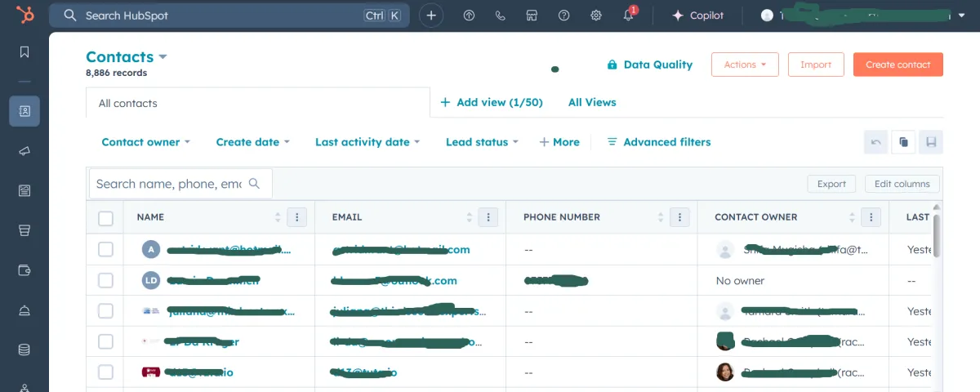Click the search magnifier in table search

point(255,184)
